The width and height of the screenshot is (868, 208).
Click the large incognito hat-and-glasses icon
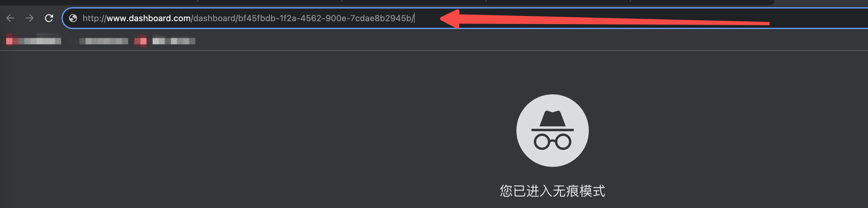[x=552, y=130]
